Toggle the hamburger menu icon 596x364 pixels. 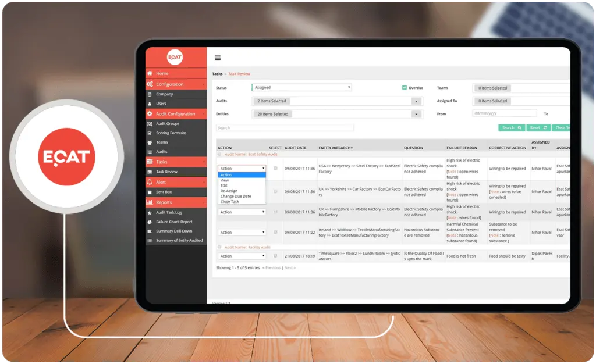coord(218,58)
